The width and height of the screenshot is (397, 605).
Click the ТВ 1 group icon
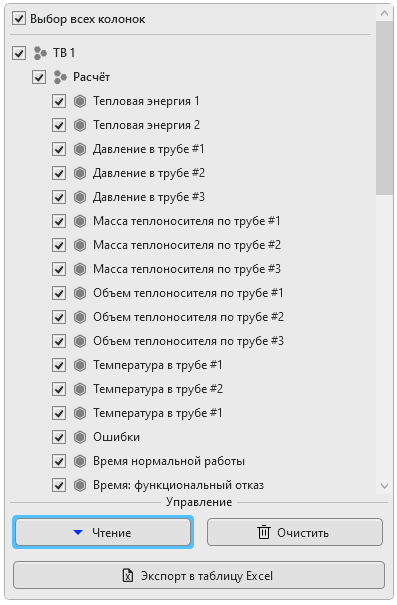tap(40, 53)
